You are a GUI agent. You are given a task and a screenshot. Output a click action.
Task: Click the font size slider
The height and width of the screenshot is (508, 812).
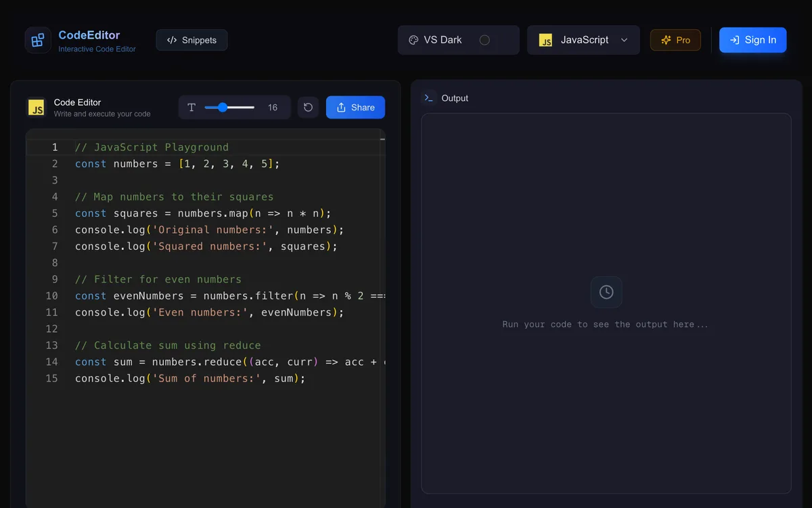pyautogui.click(x=229, y=108)
